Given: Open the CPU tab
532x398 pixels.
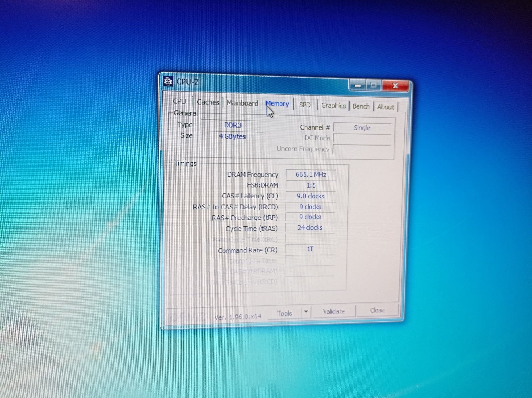Looking at the screenshot, I should (x=180, y=101).
